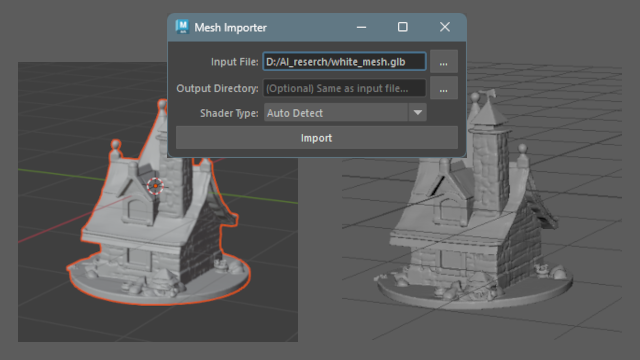
Task: Click the Output Directory label
Action: [218, 89]
